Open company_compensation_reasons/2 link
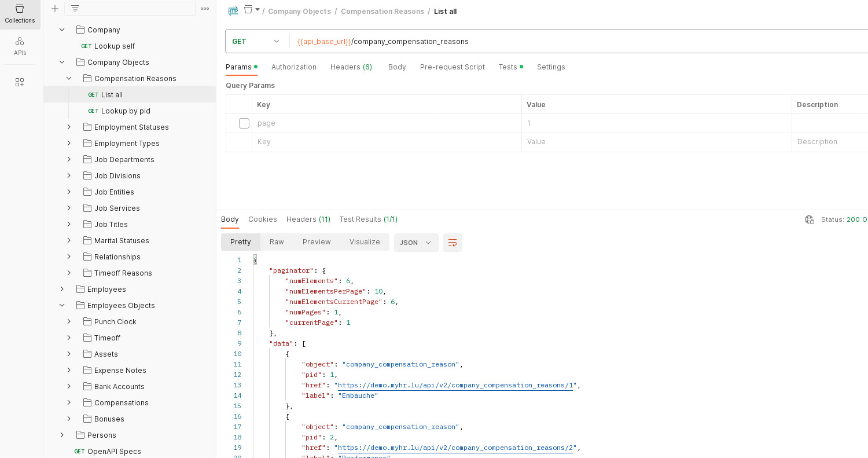Image resolution: width=868 pixels, height=458 pixels. (x=455, y=448)
